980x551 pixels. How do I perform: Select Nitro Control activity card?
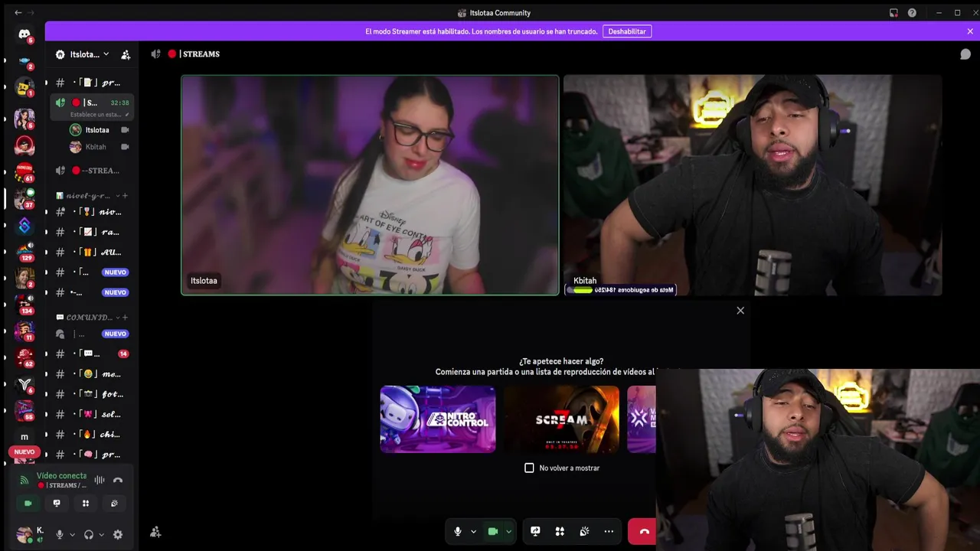tap(438, 419)
